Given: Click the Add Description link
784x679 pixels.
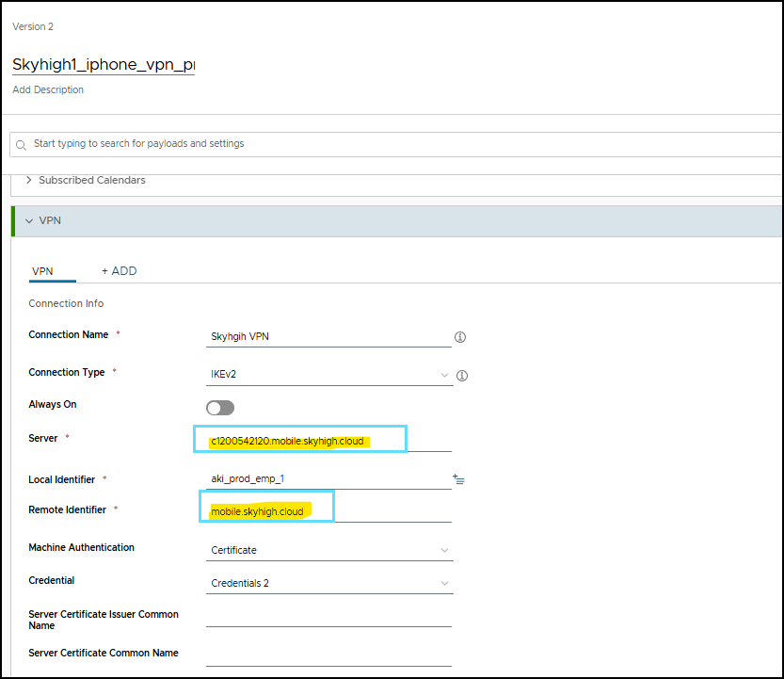Looking at the screenshot, I should 48,90.
